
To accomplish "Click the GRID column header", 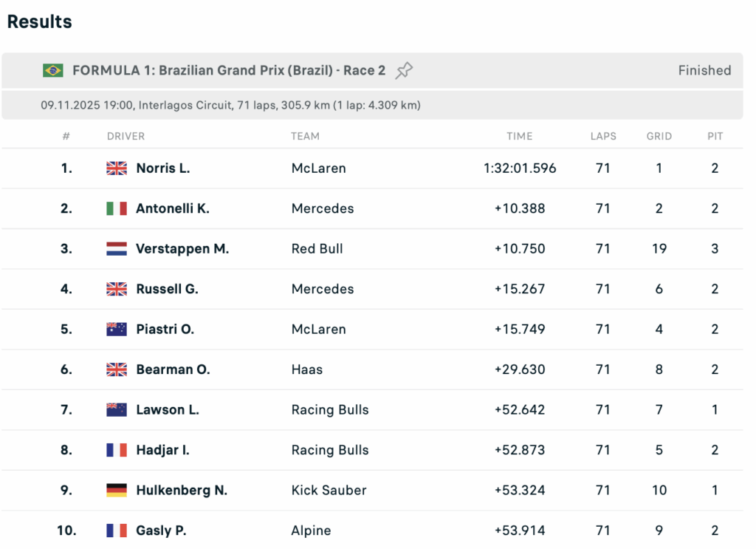I will coord(659,136).
